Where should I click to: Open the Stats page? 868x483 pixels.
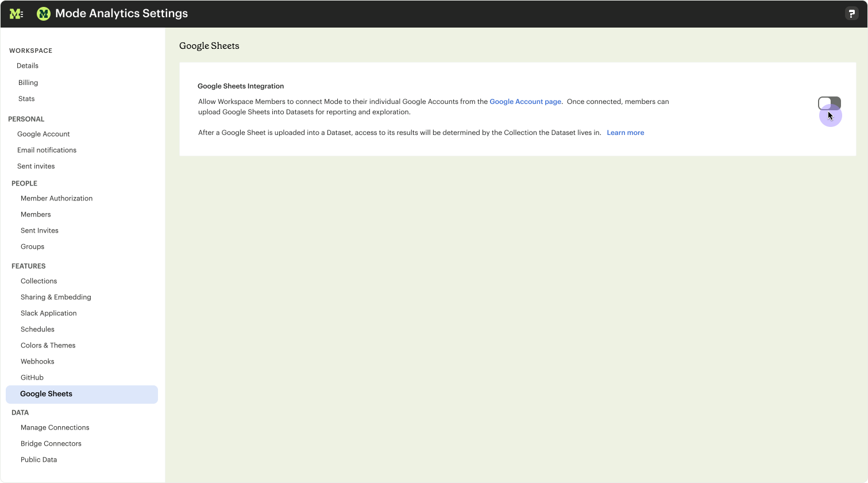[26, 99]
